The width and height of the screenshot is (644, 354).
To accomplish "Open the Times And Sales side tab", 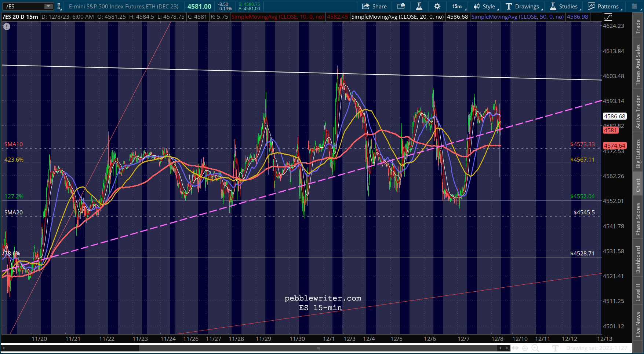I will [638, 65].
